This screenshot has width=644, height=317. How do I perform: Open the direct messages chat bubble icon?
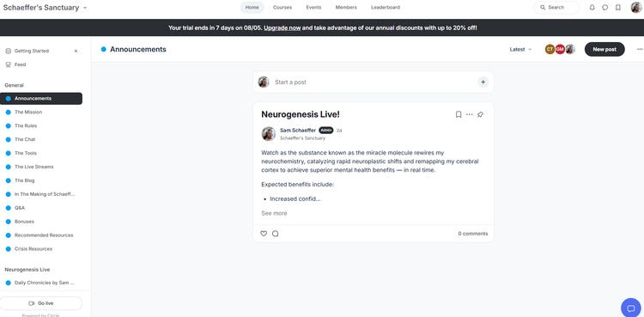[605, 8]
